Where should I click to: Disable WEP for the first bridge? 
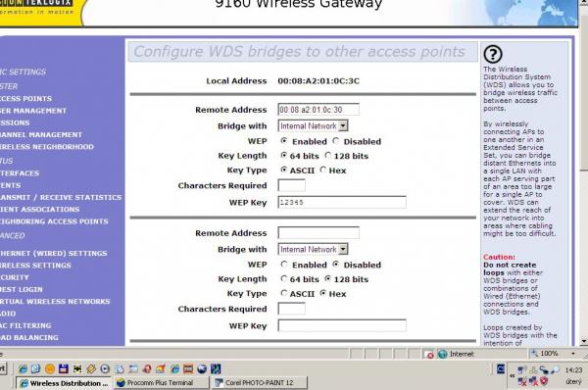point(336,141)
